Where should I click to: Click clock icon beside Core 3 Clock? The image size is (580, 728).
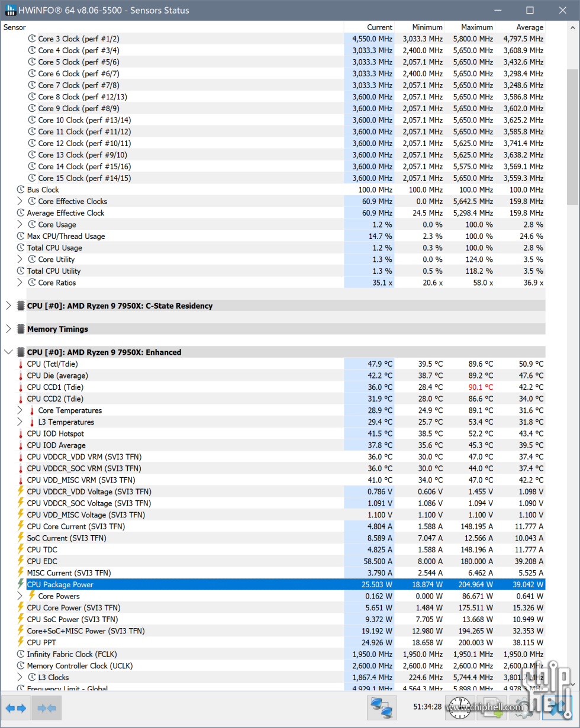pyautogui.click(x=32, y=38)
